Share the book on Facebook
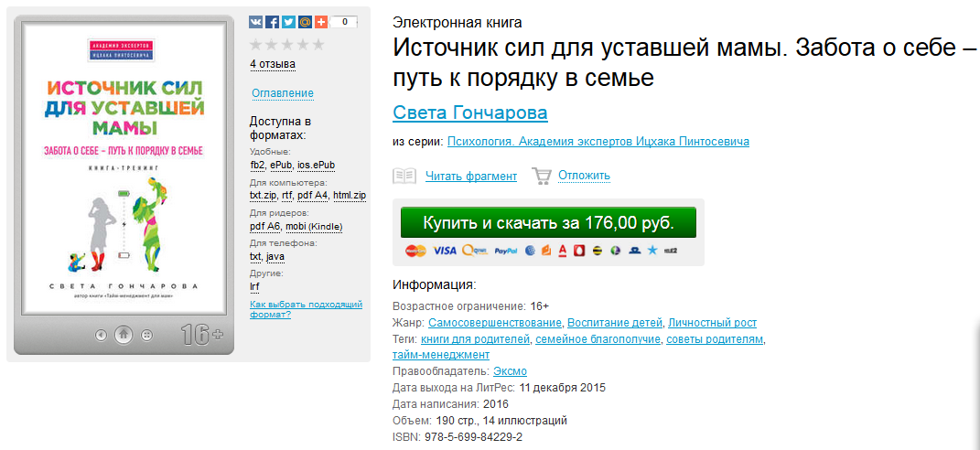This screenshot has width=980, height=450. point(272,22)
